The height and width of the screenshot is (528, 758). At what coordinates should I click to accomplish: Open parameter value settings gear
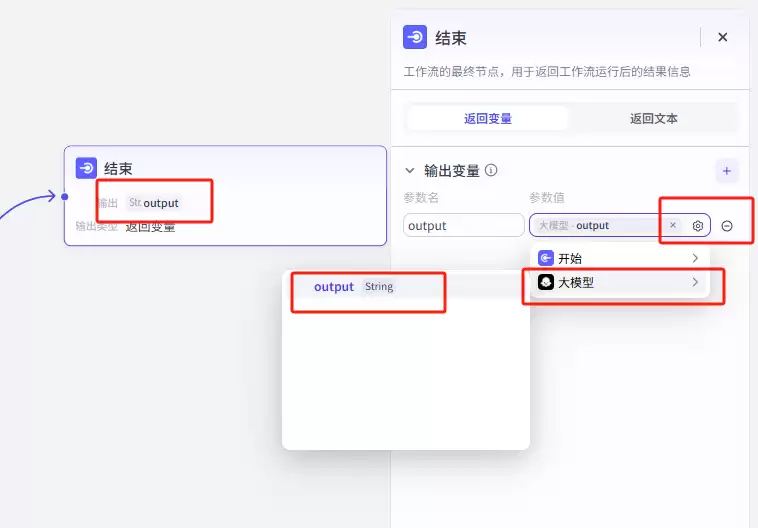[x=698, y=226]
